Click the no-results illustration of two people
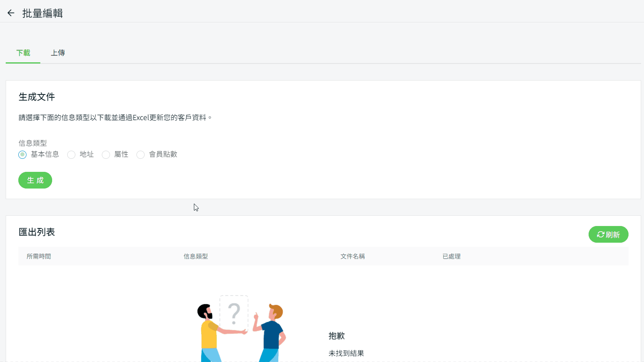 [242, 328]
